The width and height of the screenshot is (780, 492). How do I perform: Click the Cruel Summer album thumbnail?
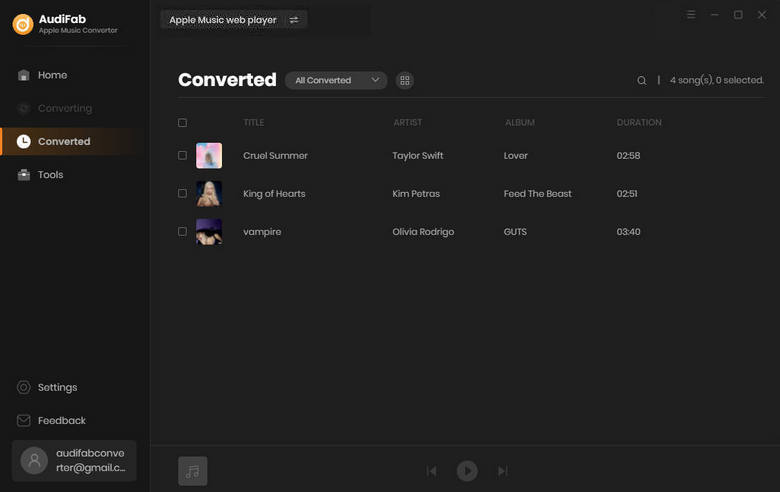click(x=209, y=156)
